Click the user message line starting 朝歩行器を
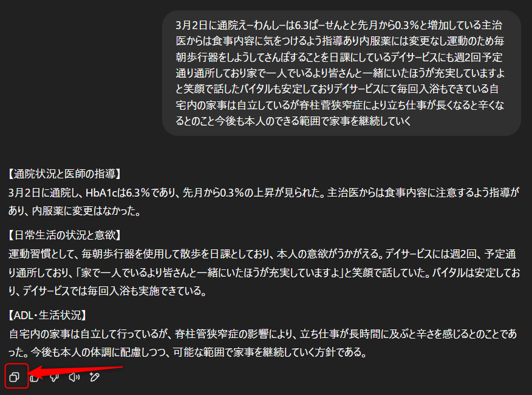This screenshot has width=532, height=395. (x=339, y=57)
